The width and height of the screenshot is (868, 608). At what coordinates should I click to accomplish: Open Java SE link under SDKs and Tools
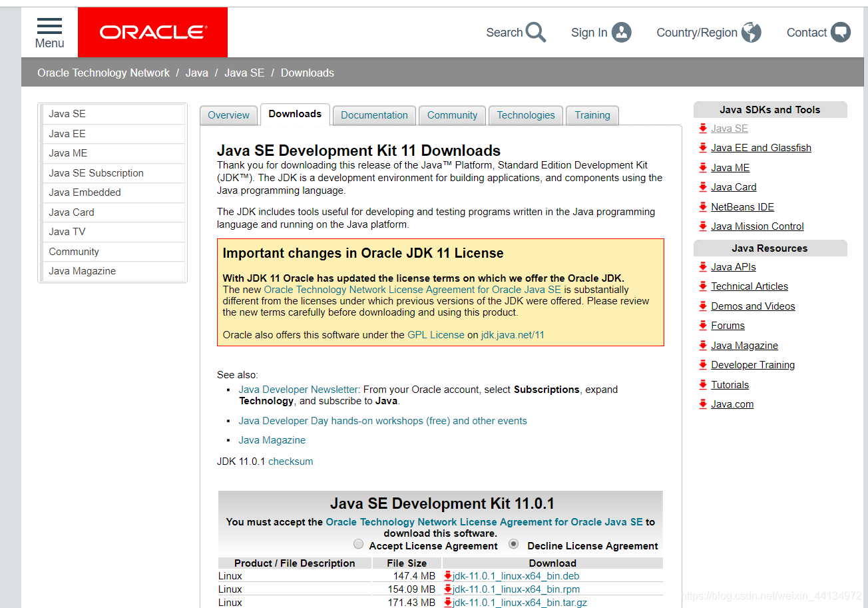730,129
